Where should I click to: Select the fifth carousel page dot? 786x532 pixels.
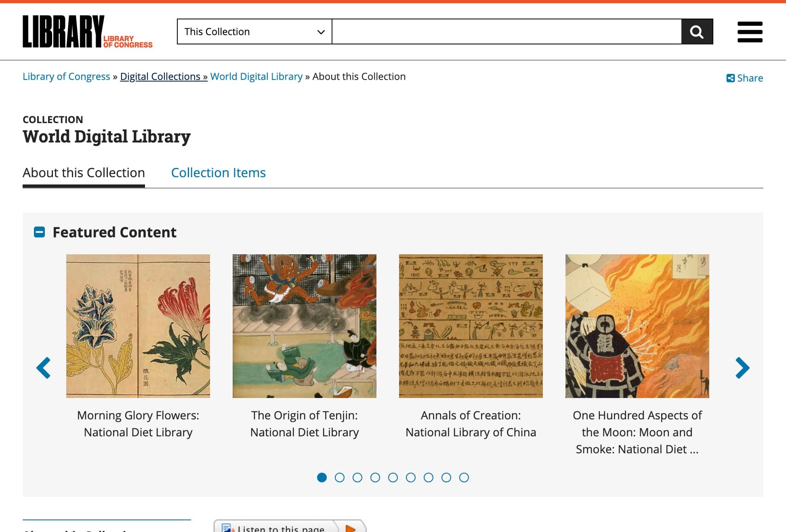[393, 478]
